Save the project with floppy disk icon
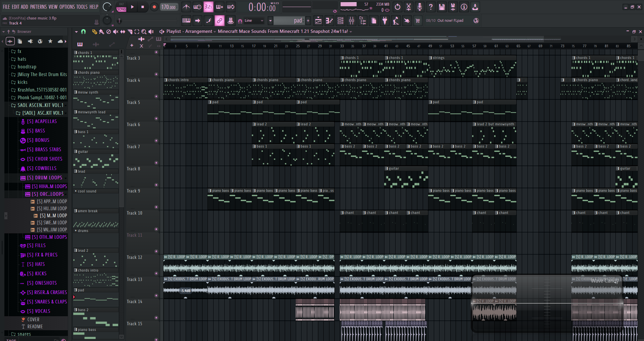 point(442,7)
